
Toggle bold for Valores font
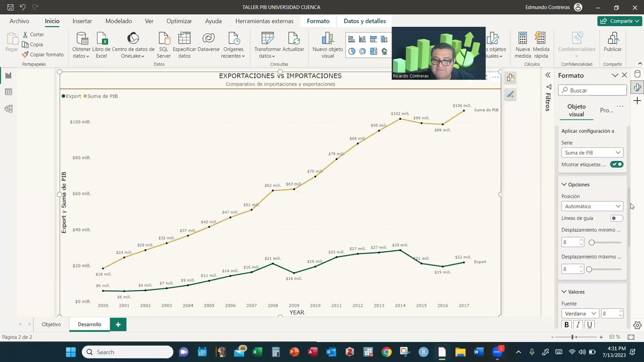click(x=567, y=325)
